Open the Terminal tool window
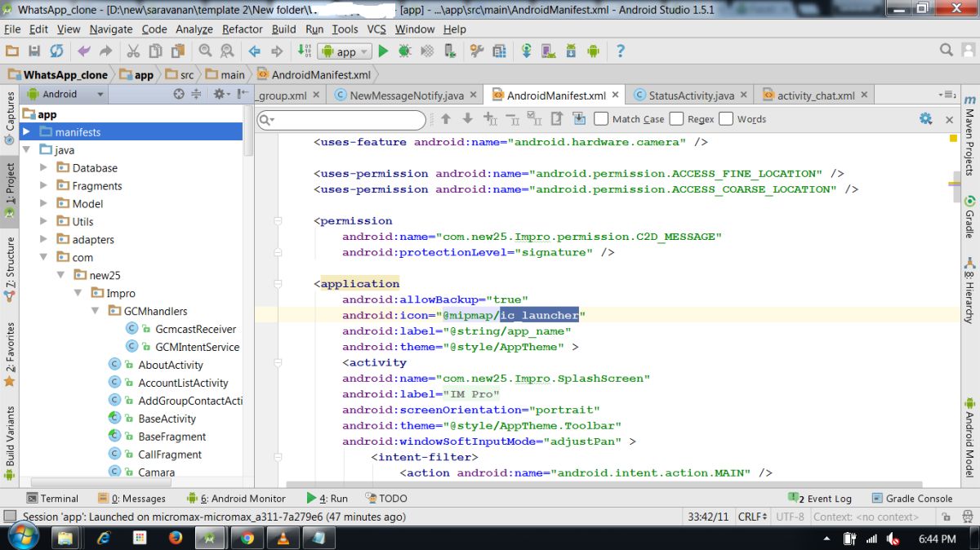This screenshot has width=980, height=550. [x=52, y=498]
